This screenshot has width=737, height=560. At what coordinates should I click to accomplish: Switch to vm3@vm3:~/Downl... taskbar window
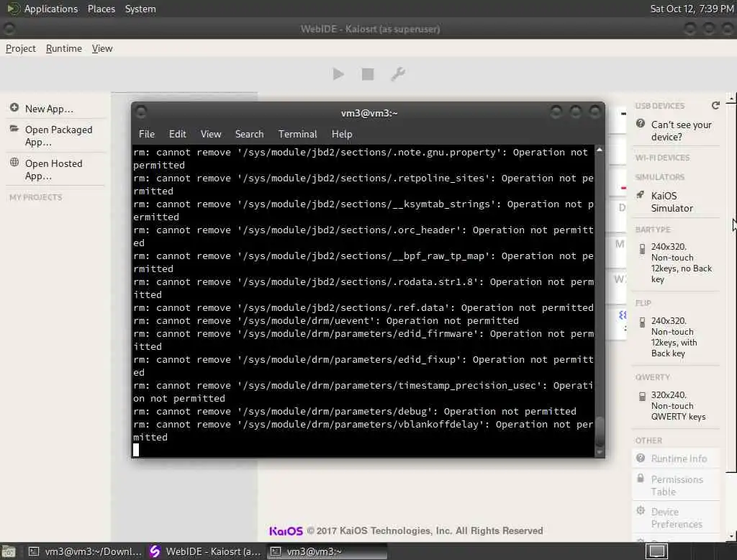point(85,551)
